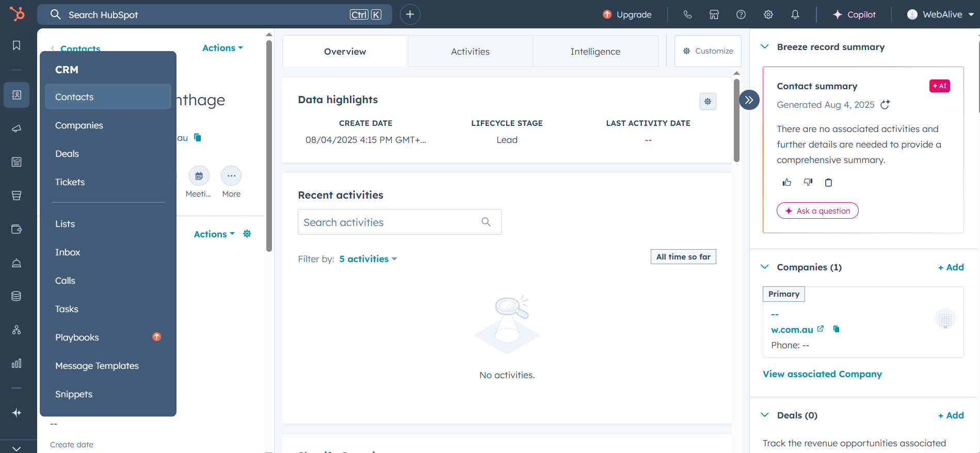
Task: Open the HubSpot home logo
Action: point(17,14)
